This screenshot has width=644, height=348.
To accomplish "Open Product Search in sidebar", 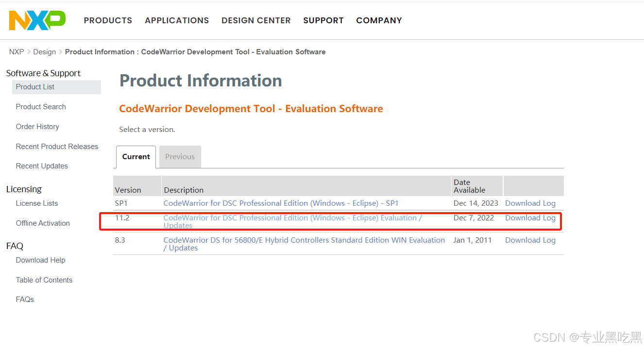I will click(41, 107).
